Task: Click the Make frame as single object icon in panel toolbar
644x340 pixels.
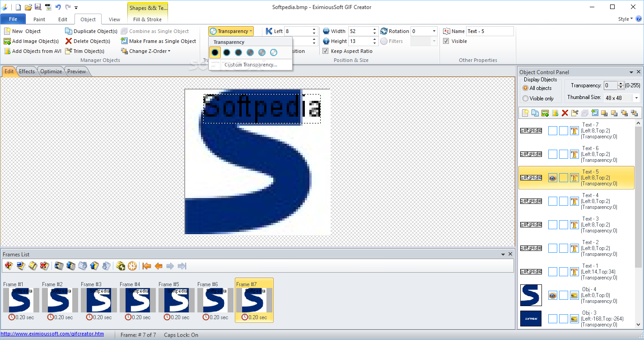Action: [594, 113]
